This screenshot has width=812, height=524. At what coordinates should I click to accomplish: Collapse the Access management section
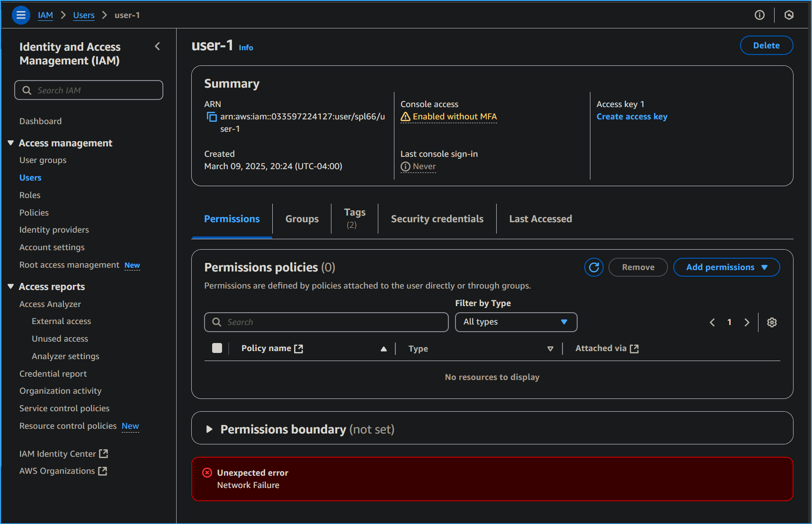click(x=11, y=143)
